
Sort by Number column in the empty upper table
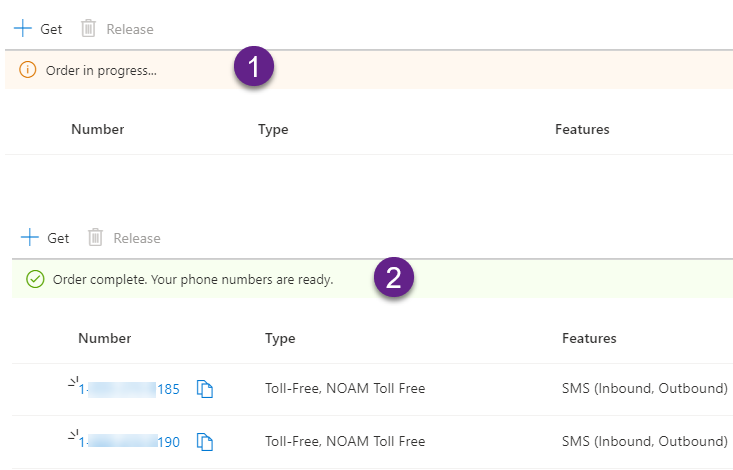pyautogui.click(x=97, y=129)
